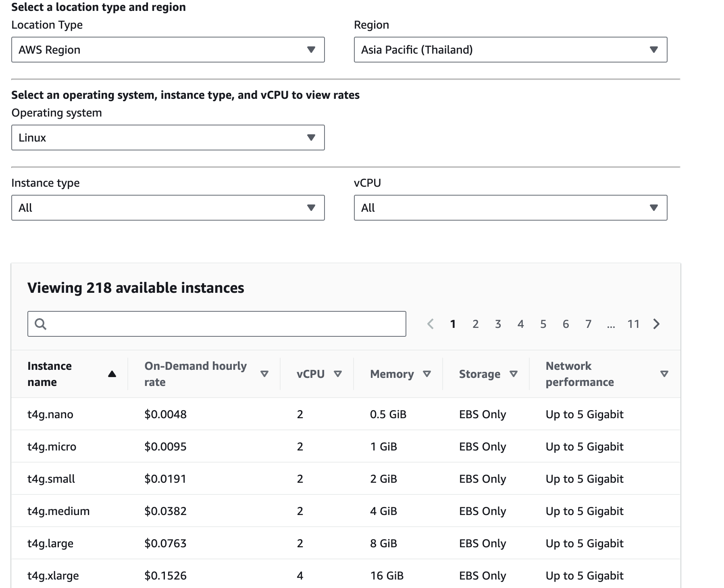
Task: Click the On-Demand hourly rate header text
Action: click(196, 374)
